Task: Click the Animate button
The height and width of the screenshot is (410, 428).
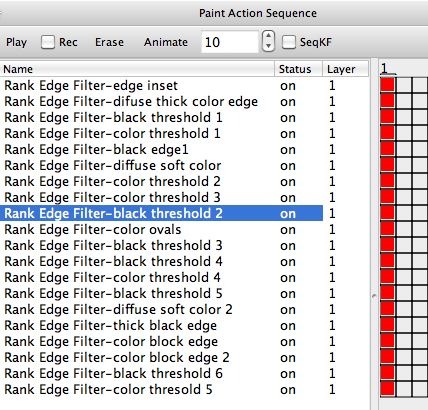Action: tap(166, 42)
